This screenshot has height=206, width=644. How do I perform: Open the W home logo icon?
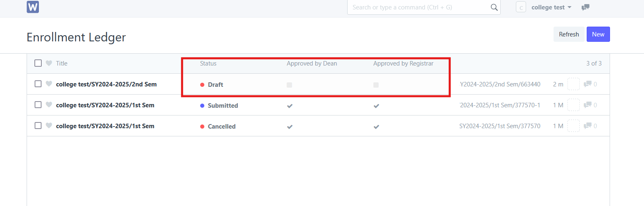tap(33, 7)
